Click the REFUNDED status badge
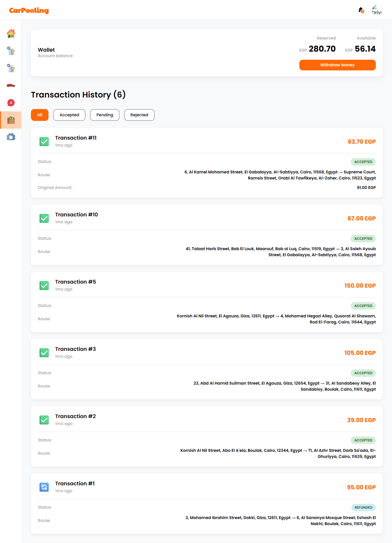The height and width of the screenshot is (543, 392). pyautogui.click(x=363, y=507)
